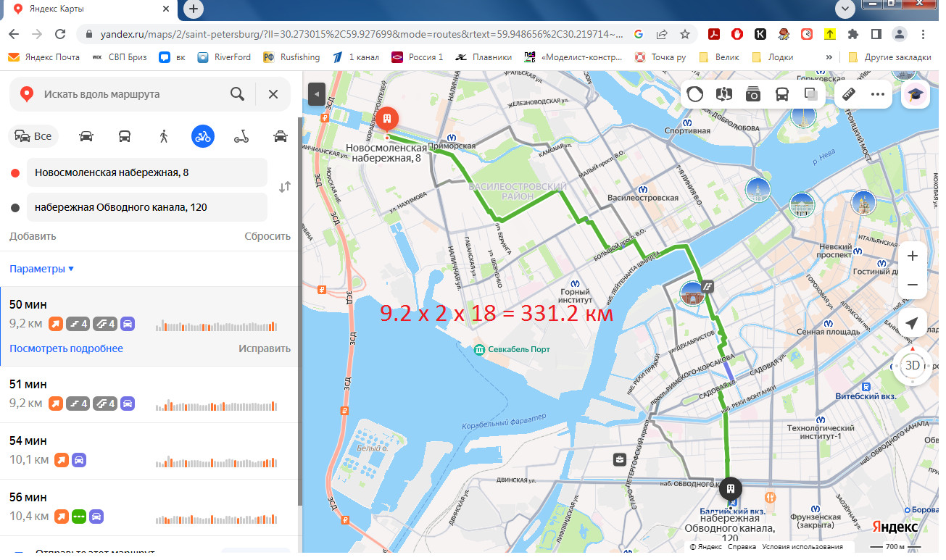Open a new browser tab
This screenshot has width=946, height=560.
pyautogui.click(x=194, y=9)
